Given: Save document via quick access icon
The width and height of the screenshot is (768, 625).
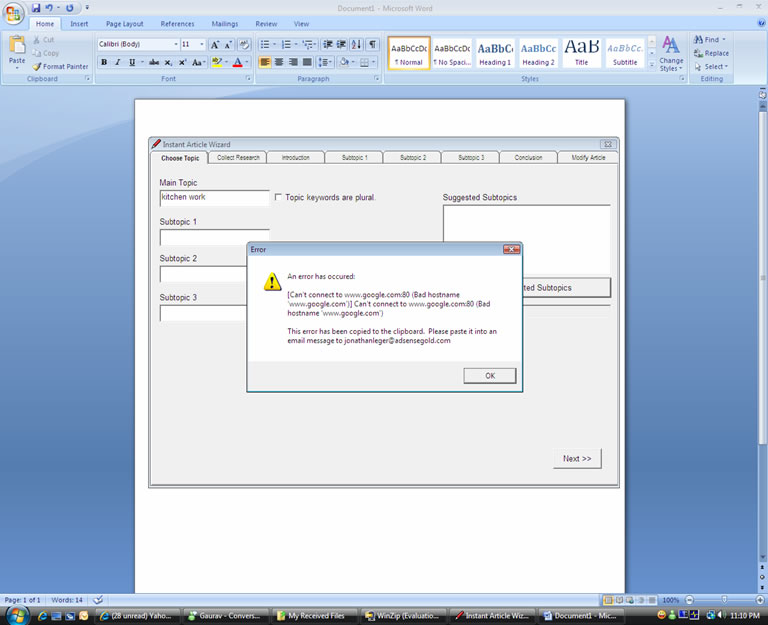Looking at the screenshot, I should [36, 8].
